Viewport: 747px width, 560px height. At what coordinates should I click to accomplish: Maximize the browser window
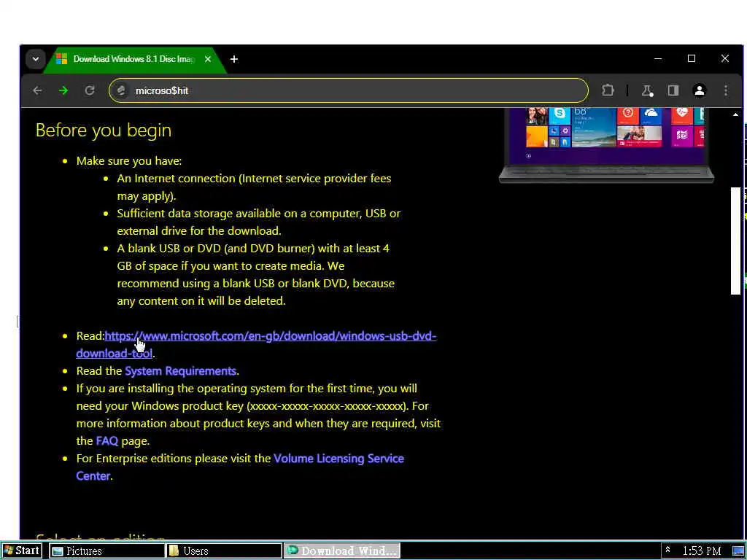click(692, 58)
